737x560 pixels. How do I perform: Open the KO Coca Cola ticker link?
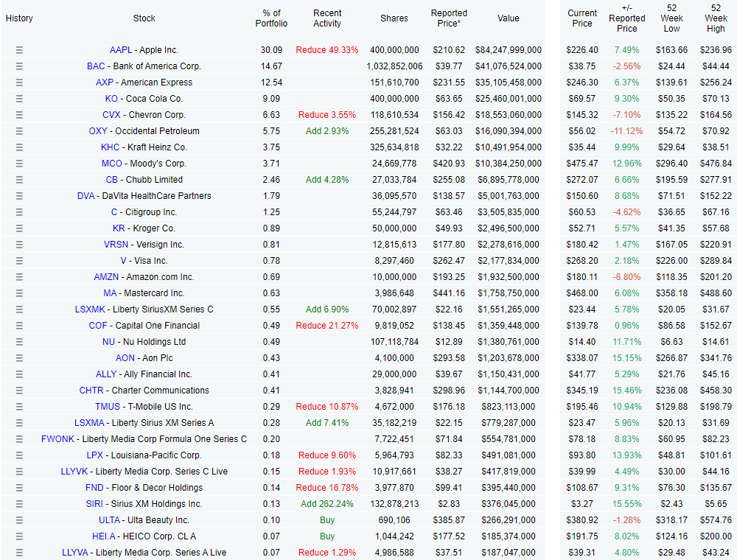[x=111, y=99]
